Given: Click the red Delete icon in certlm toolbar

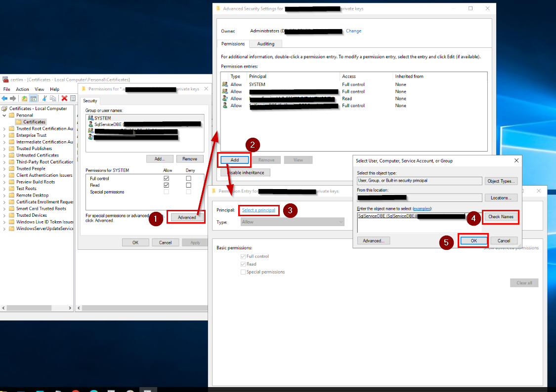Looking at the screenshot, I should click(64, 98).
